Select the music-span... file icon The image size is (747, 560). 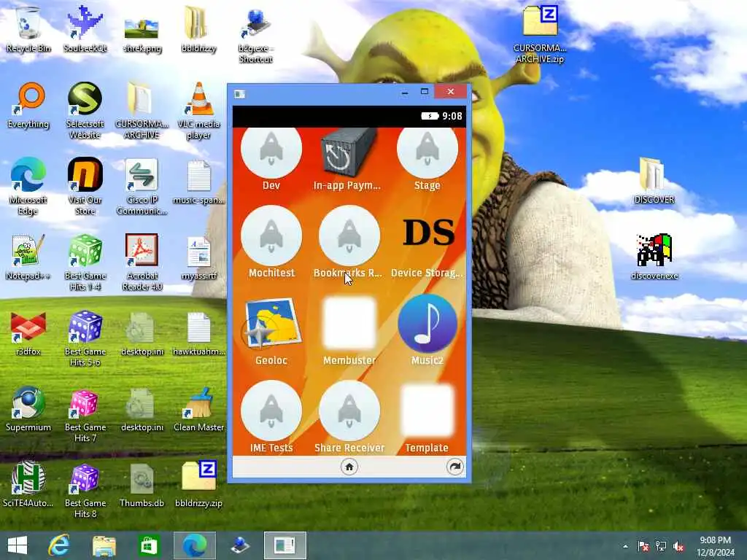tap(198, 182)
